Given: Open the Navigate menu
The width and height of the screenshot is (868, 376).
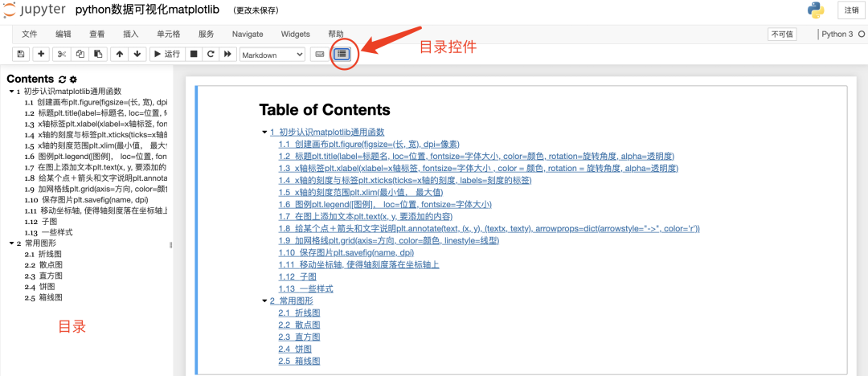Looking at the screenshot, I should pyautogui.click(x=248, y=35).
